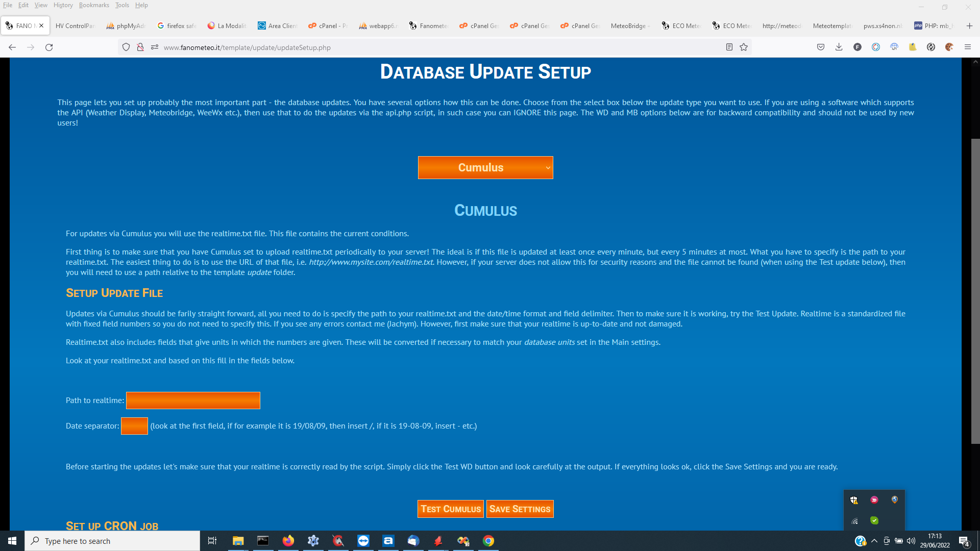The image size is (980, 551).
Task: Reload the current page
Action: (x=49, y=47)
